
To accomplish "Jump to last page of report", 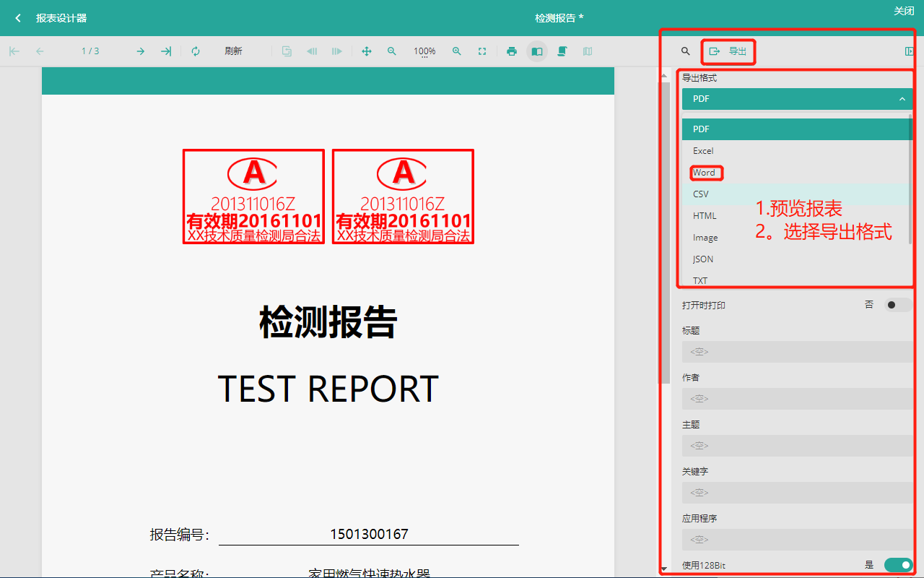I will click(x=166, y=51).
